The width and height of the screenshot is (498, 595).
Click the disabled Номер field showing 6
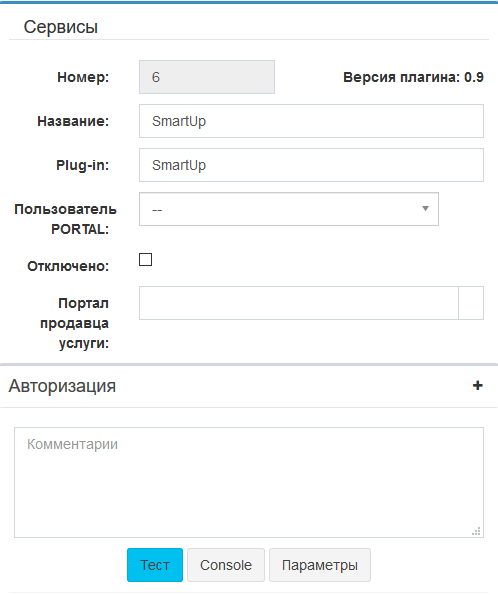coord(207,77)
